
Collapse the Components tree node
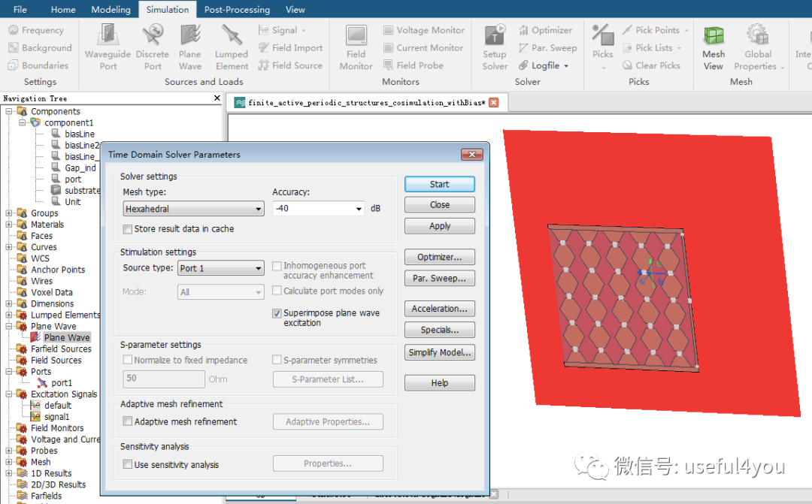coord(9,111)
